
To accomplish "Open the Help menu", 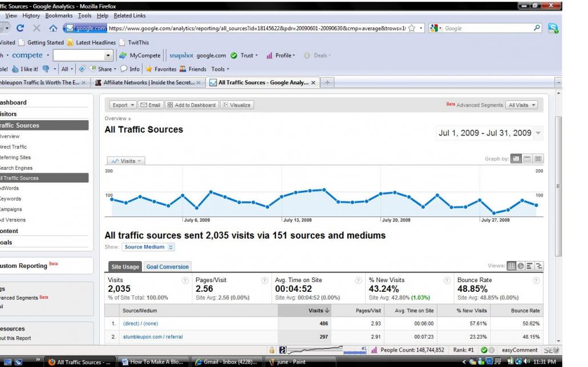I will click(103, 16).
